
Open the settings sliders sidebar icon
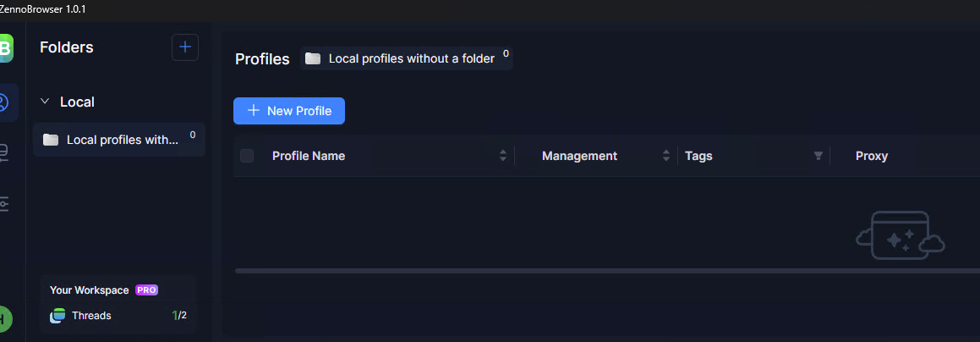tap(4, 204)
